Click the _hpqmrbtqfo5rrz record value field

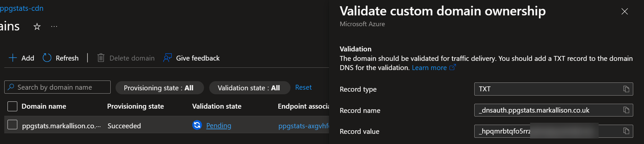(554, 131)
